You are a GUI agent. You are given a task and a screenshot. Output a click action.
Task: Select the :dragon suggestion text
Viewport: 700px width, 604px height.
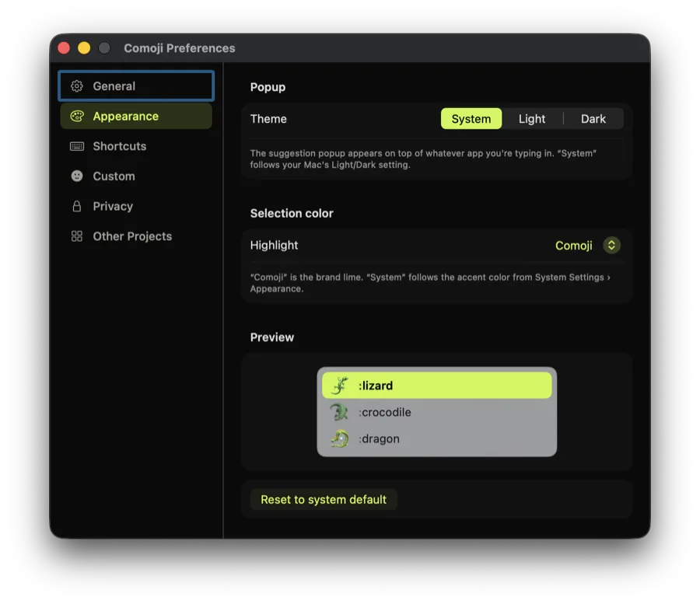[x=379, y=439]
